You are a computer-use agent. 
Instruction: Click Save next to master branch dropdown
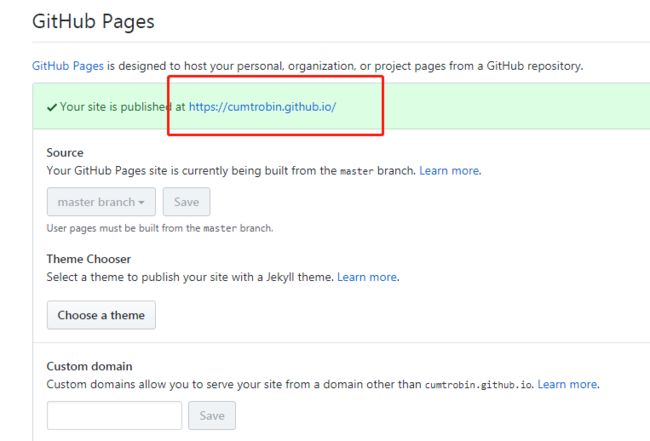click(x=187, y=202)
